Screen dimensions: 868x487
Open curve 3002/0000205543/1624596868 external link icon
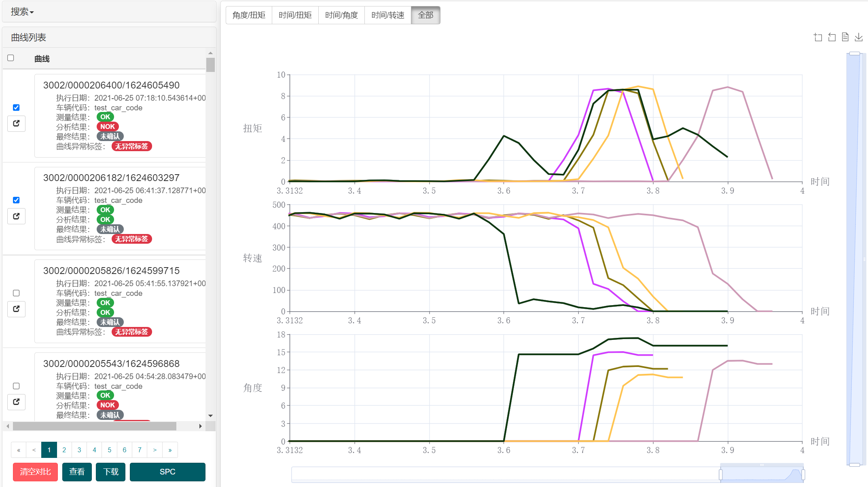pyautogui.click(x=16, y=402)
